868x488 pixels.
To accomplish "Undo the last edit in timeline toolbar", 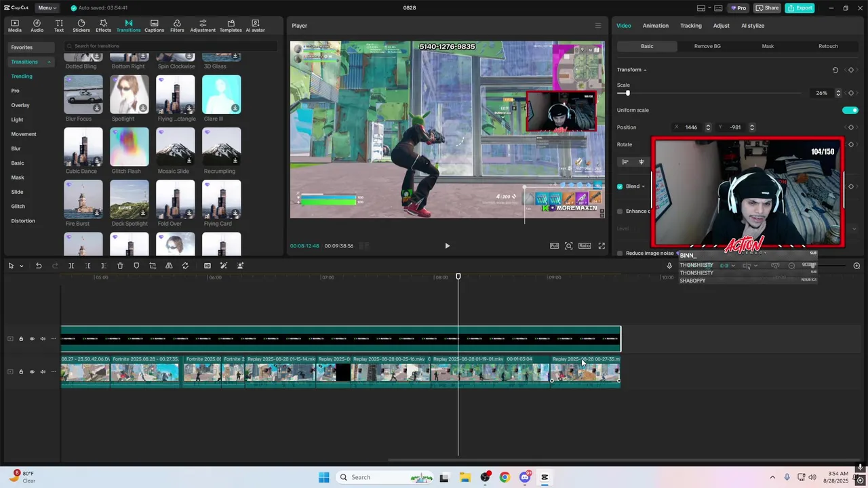I will coord(39,266).
